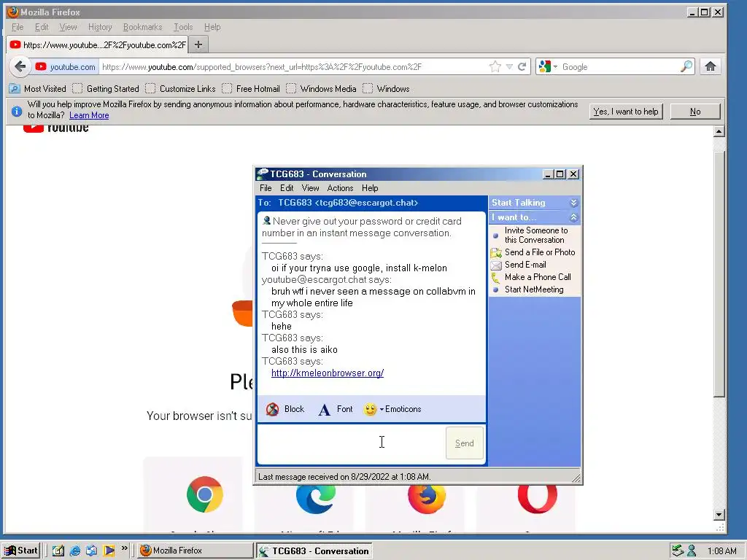The width and height of the screenshot is (747, 560).
Task: Click the 'also this is aiko' message
Action: point(304,349)
